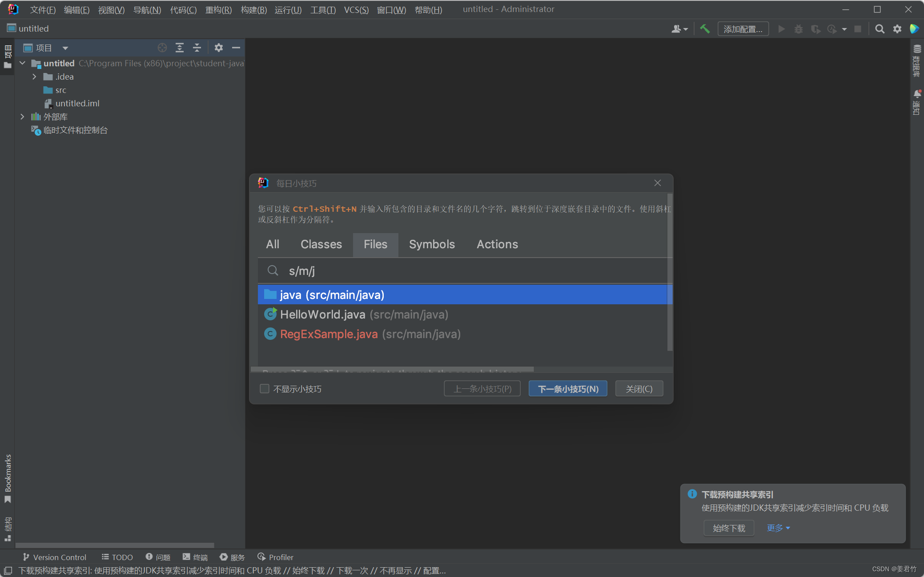Open the Problems tool window
Screen dimensions: 924x577
click(158, 557)
